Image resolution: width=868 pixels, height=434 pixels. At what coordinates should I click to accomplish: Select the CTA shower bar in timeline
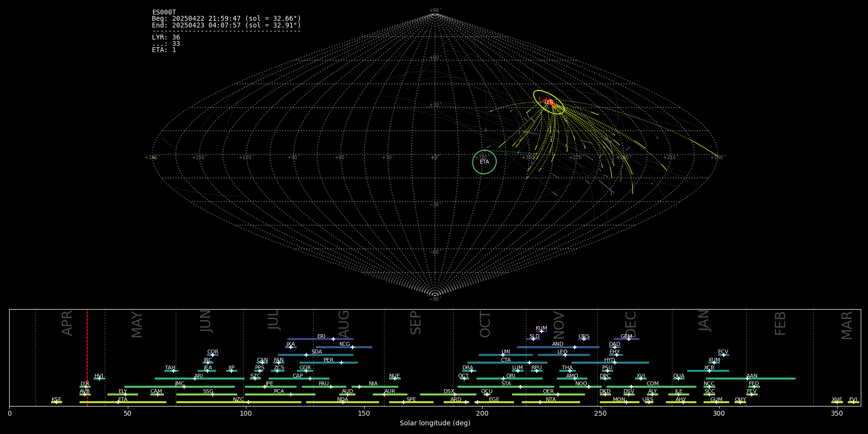pos(507,363)
